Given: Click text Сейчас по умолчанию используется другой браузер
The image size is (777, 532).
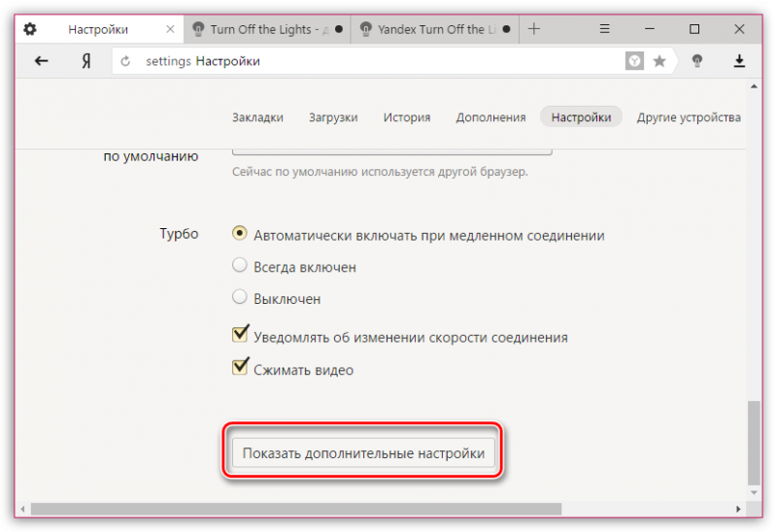Looking at the screenshot, I should tap(380, 172).
